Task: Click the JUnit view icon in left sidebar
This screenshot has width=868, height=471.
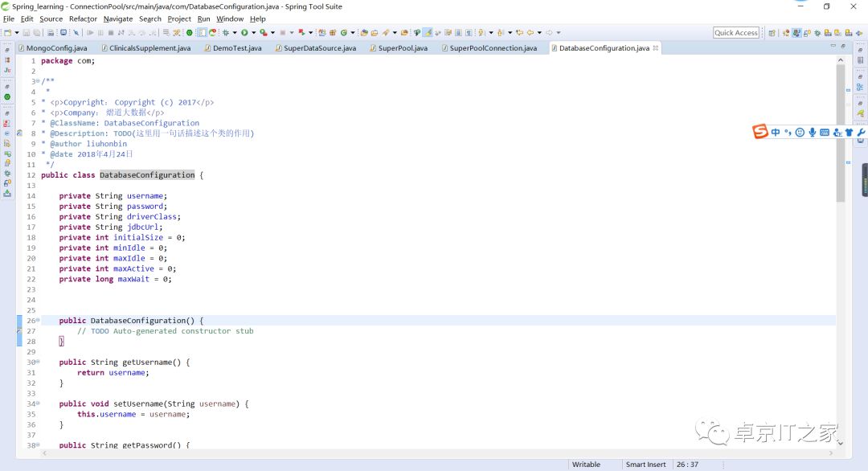Action: click(7, 70)
